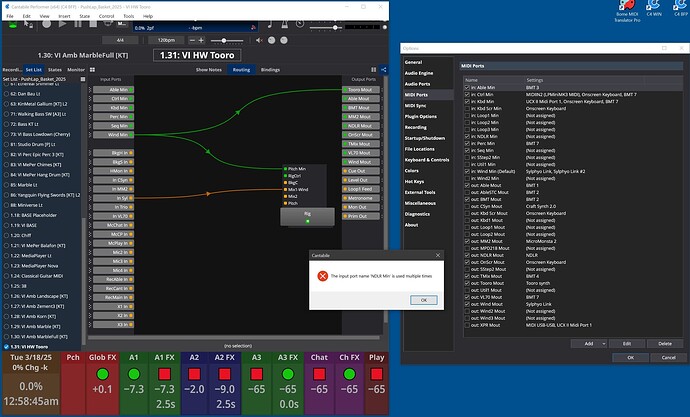The width and height of the screenshot is (690, 417).
Task: Expand the Able Min input port row arrow
Action: pyautogui.click(x=90, y=90)
